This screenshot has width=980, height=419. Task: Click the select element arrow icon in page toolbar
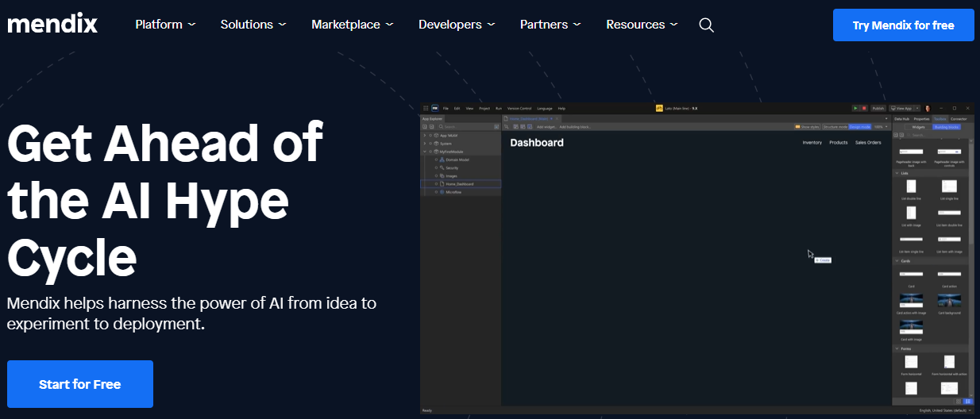click(507, 126)
